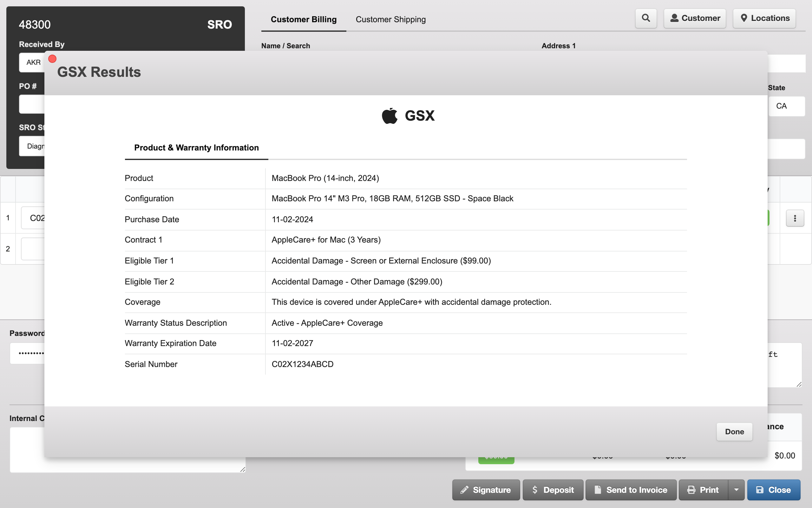This screenshot has height=508, width=812.
Task: Click the Password field
Action: (x=27, y=353)
